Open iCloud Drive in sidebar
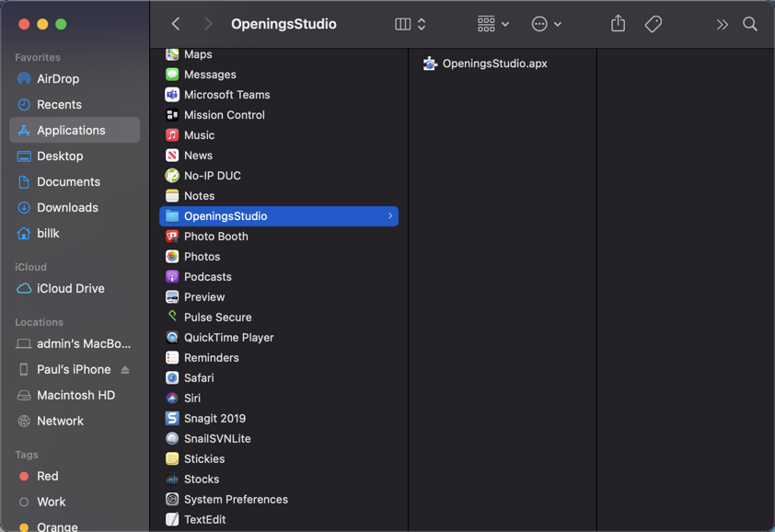The height and width of the screenshot is (532, 775). (x=75, y=288)
